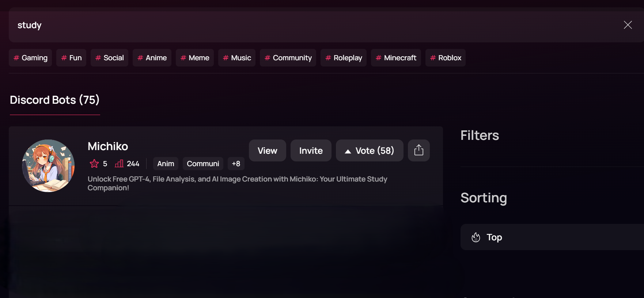Open Michiko's avatar thumbnail

[48, 166]
